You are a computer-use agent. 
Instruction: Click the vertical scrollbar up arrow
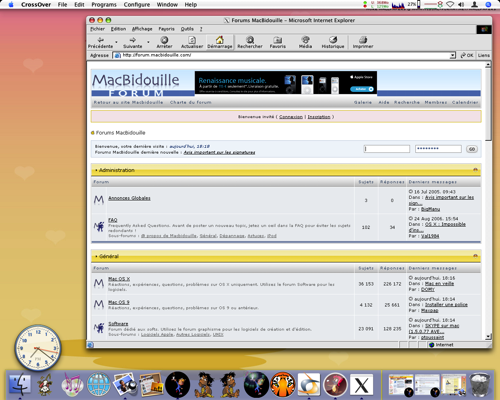[488, 64]
